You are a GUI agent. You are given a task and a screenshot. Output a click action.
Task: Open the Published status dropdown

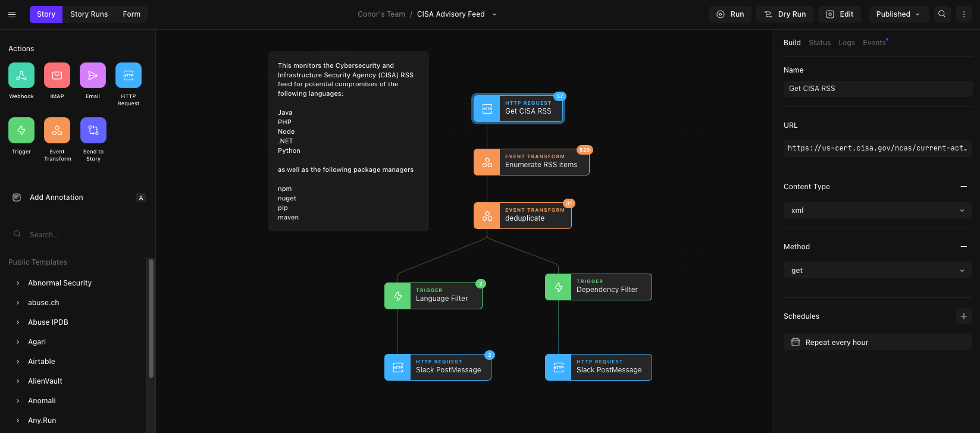[899, 14]
